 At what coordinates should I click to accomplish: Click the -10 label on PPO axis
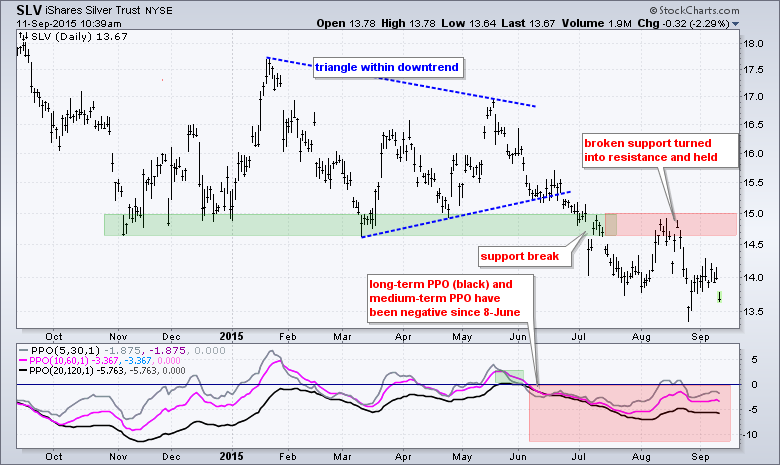(750, 435)
